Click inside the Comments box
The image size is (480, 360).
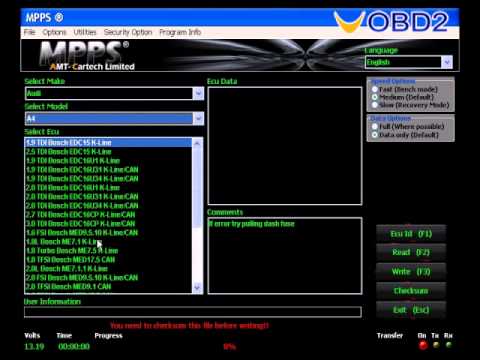[x=285, y=256]
